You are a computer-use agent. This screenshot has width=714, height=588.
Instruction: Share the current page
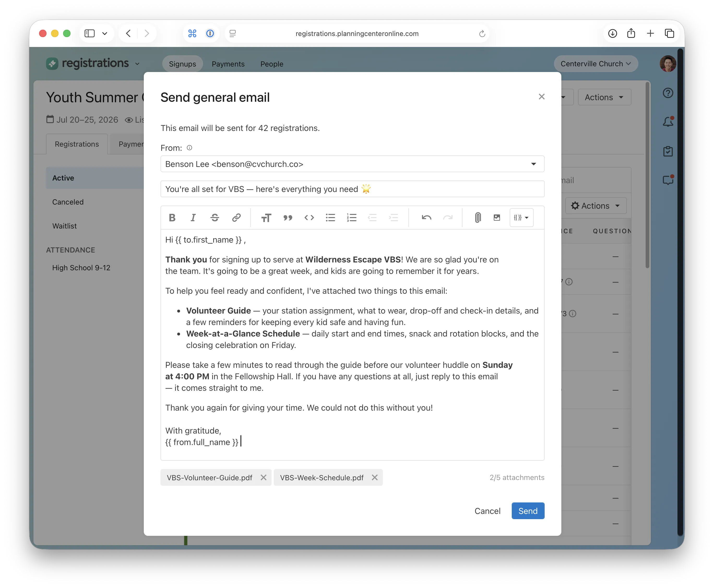631,33
